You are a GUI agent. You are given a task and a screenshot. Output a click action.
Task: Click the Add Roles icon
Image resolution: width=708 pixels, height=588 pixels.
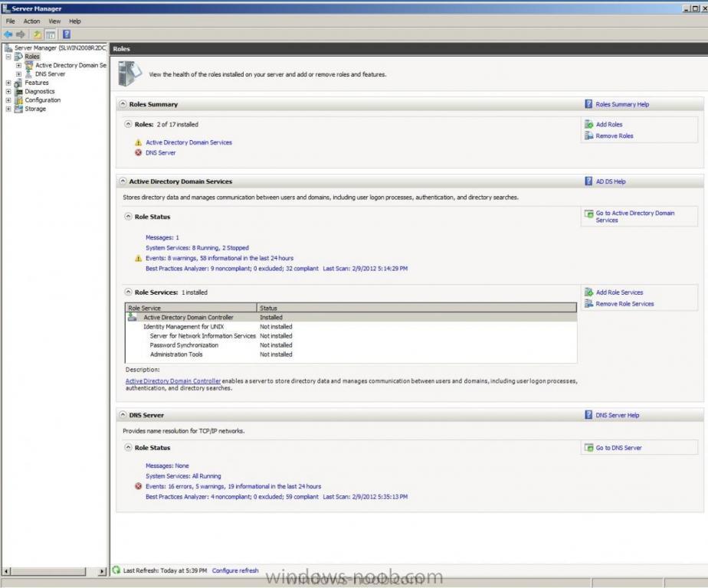(588, 124)
